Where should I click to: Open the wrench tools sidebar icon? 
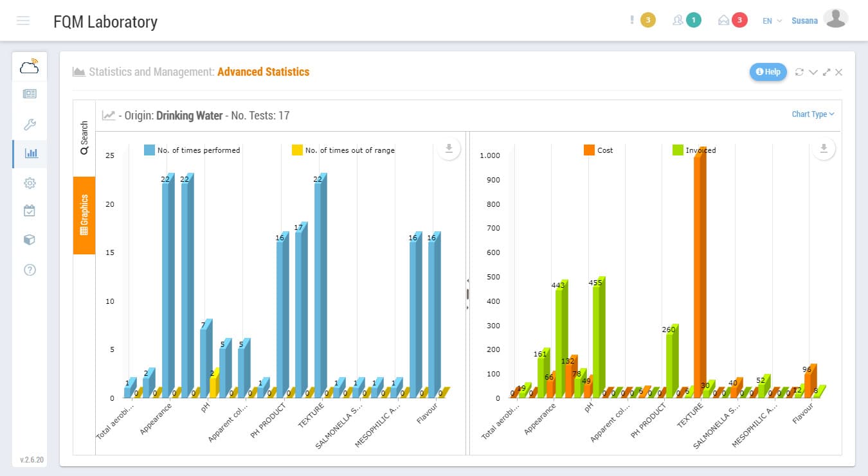[x=30, y=125]
